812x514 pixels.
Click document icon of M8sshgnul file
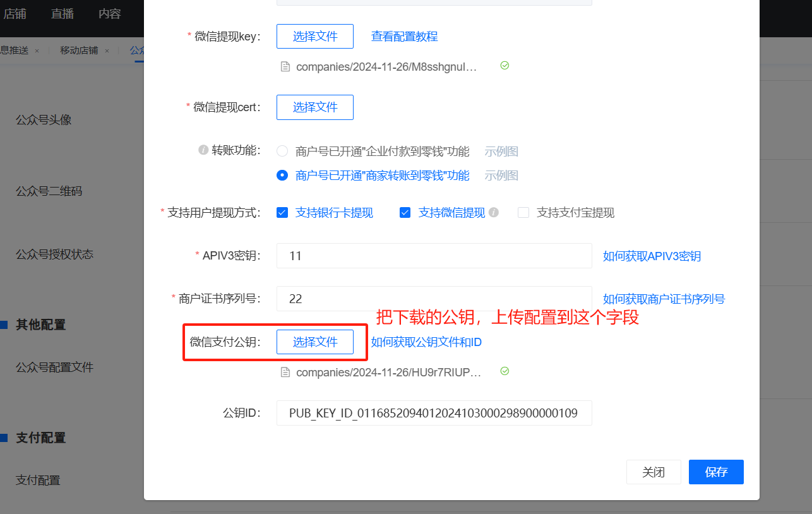285,66
